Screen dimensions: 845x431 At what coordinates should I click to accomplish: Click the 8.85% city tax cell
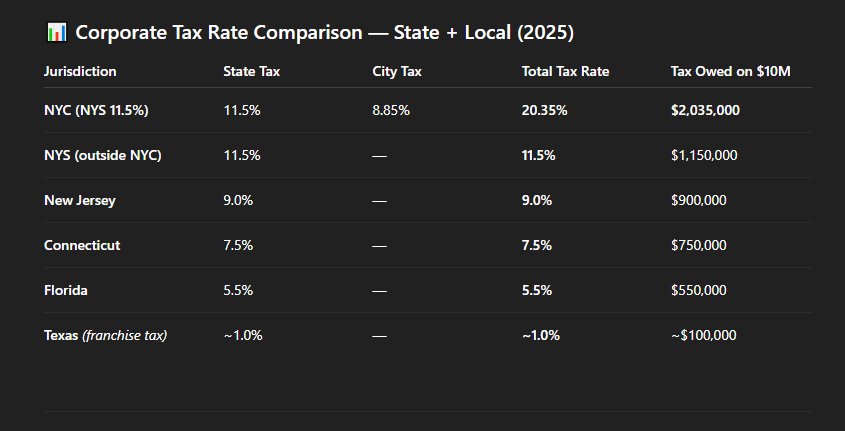pyautogui.click(x=391, y=110)
